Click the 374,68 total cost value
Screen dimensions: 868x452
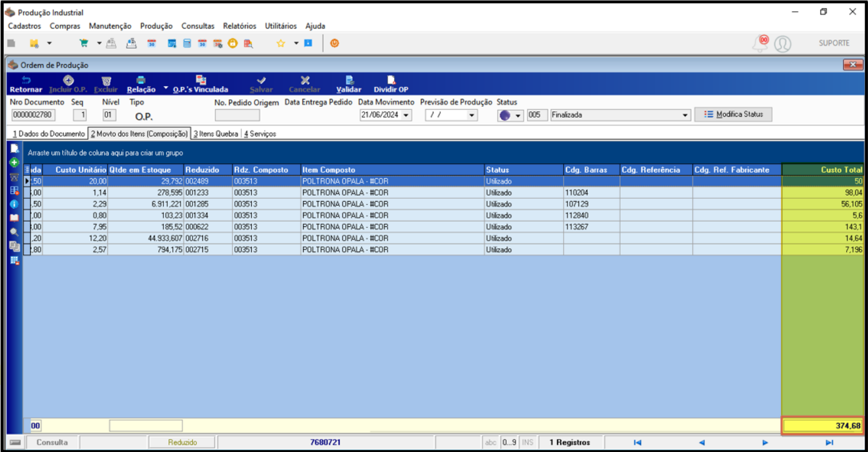pos(823,426)
